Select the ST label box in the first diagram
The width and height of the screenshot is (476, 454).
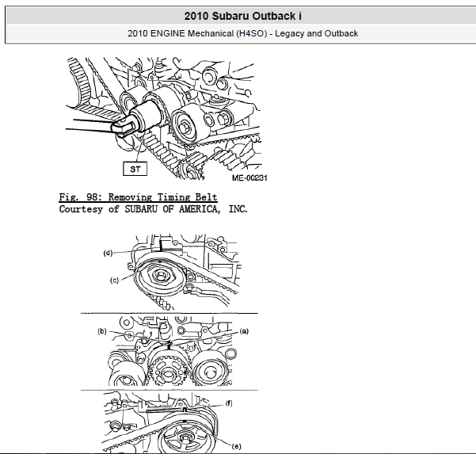[x=135, y=169]
